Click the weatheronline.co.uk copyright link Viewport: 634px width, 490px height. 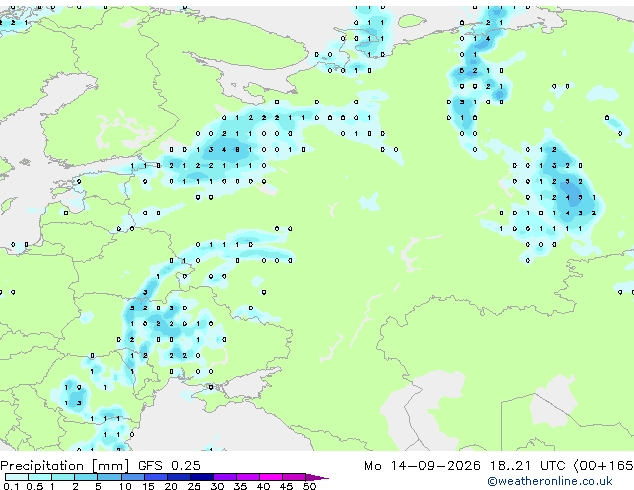pyautogui.click(x=550, y=481)
